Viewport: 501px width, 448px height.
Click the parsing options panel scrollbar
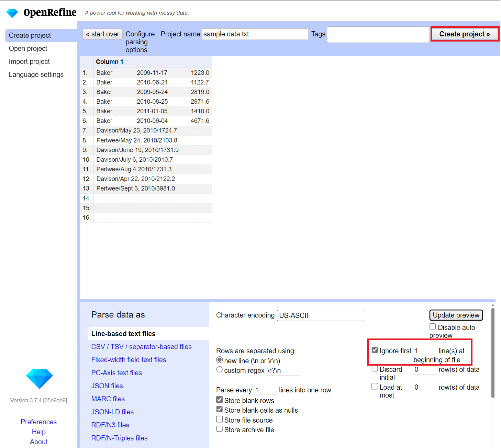point(493,353)
